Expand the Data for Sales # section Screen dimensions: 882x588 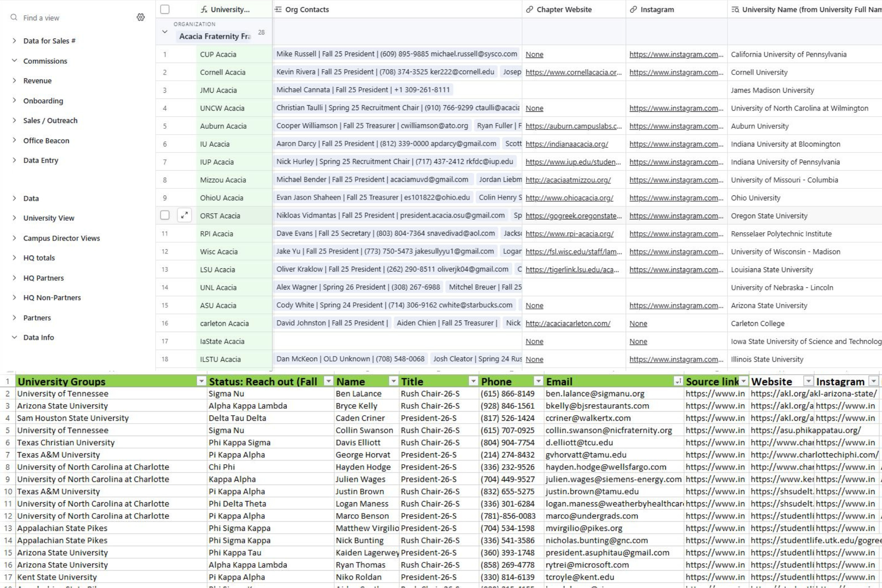14,41
